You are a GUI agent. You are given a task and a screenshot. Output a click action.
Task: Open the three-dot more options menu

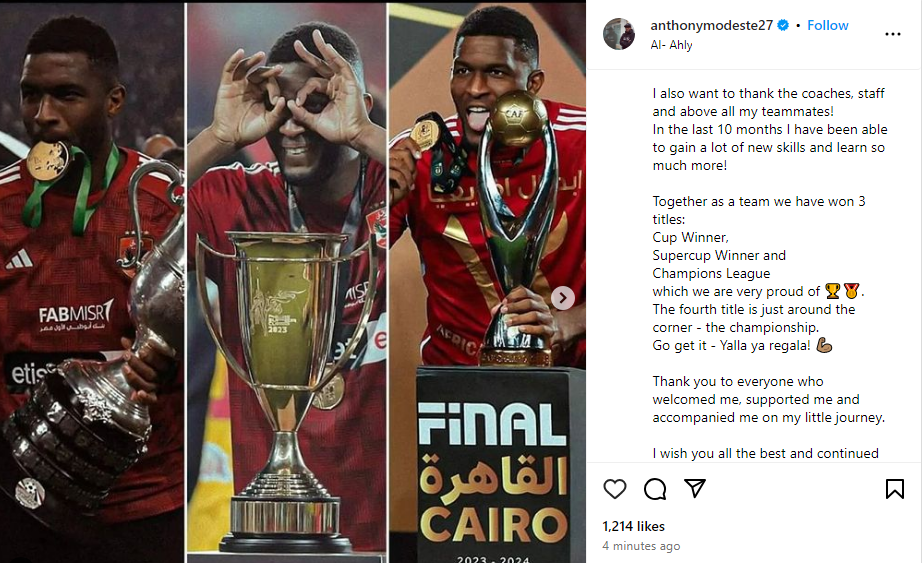[893, 34]
